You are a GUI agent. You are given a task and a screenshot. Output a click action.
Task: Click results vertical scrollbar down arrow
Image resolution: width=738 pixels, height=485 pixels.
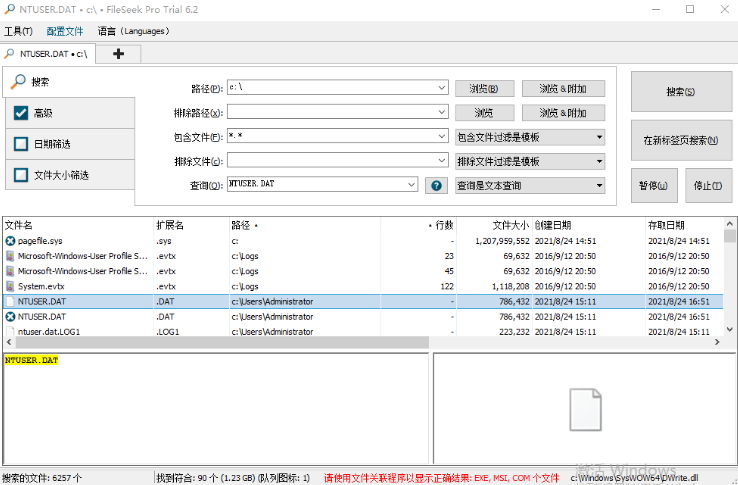click(x=730, y=330)
